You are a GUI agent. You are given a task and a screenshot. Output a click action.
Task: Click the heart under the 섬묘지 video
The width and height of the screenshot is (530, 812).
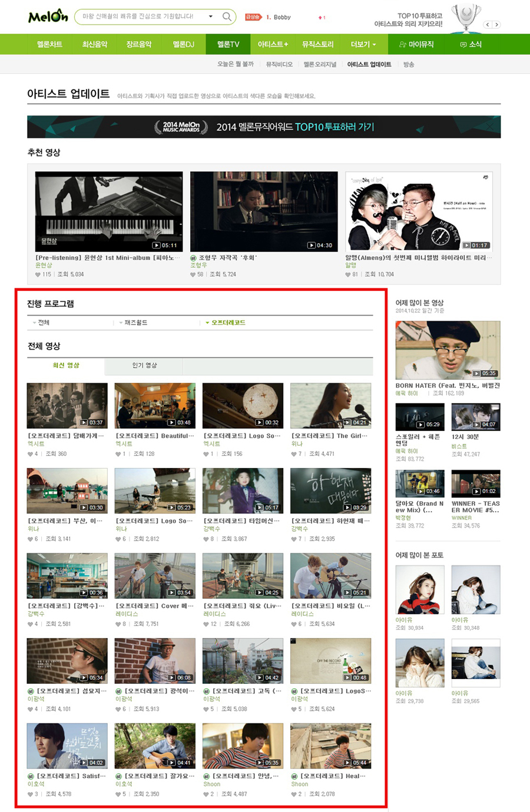click(x=31, y=709)
